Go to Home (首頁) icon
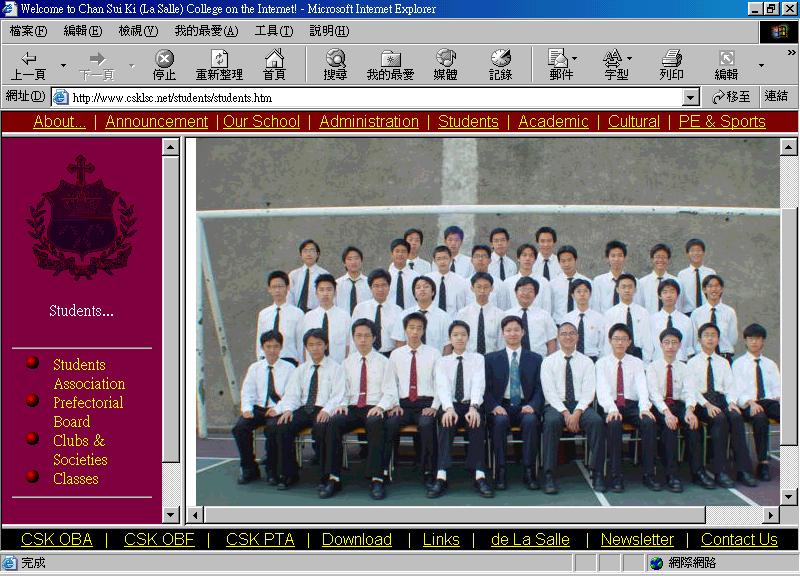The width and height of the screenshot is (800, 576). click(274, 65)
